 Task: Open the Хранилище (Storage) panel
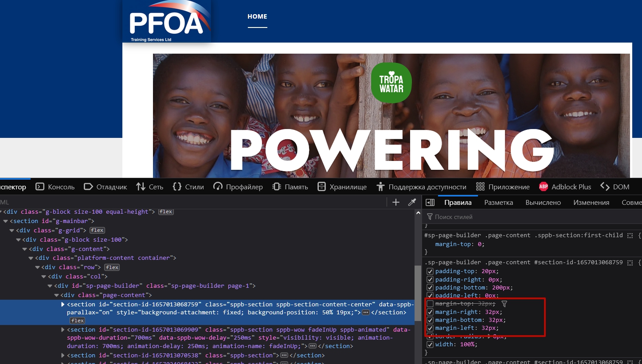click(x=342, y=187)
